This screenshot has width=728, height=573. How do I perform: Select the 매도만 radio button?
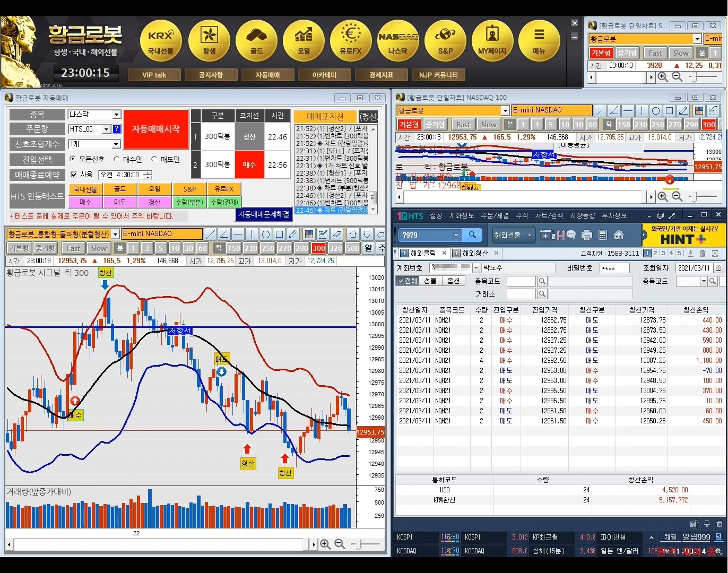pos(154,159)
